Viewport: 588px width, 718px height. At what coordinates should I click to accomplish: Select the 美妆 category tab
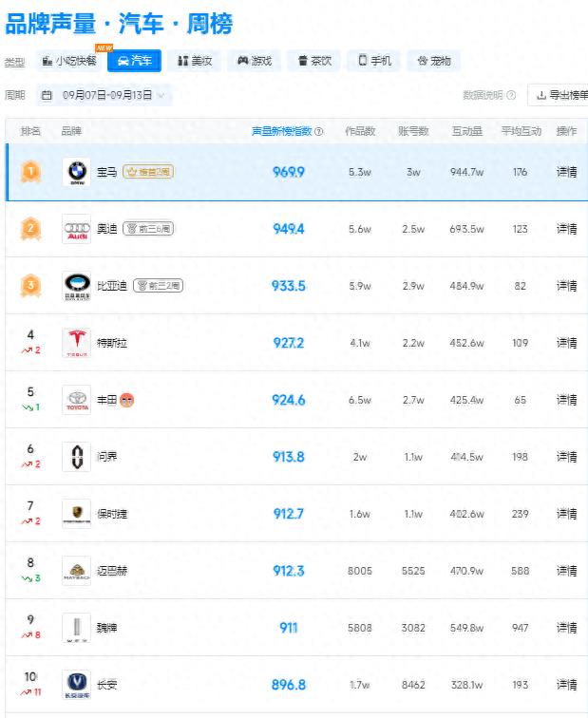(x=195, y=61)
